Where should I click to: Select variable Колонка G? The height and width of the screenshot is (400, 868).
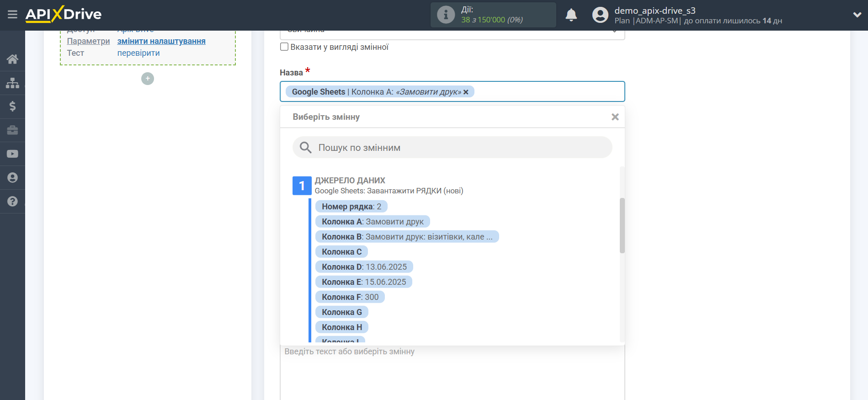[x=341, y=312]
